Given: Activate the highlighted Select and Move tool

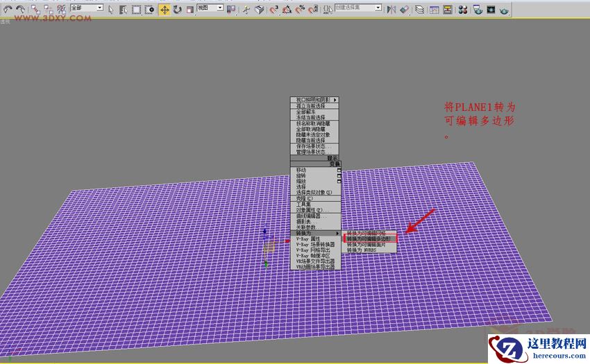Looking at the screenshot, I should pos(165,10).
